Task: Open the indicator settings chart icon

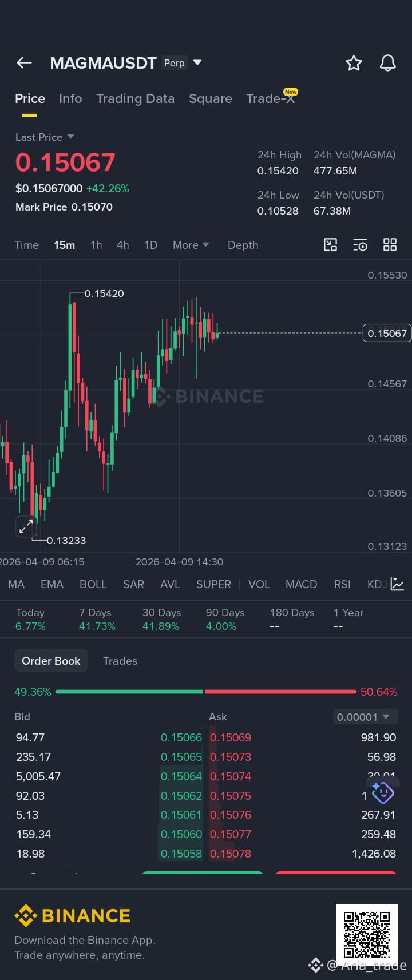Action: pyautogui.click(x=397, y=584)
